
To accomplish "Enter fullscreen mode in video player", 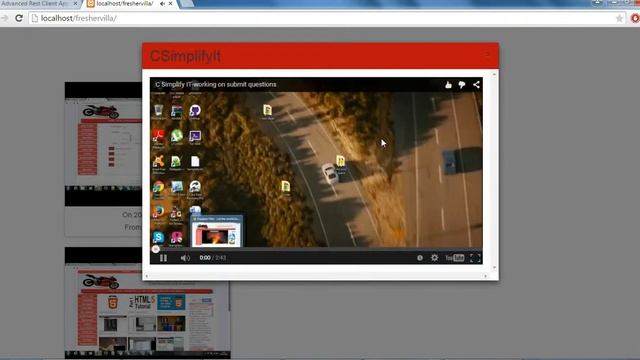I will click(475, 258).
